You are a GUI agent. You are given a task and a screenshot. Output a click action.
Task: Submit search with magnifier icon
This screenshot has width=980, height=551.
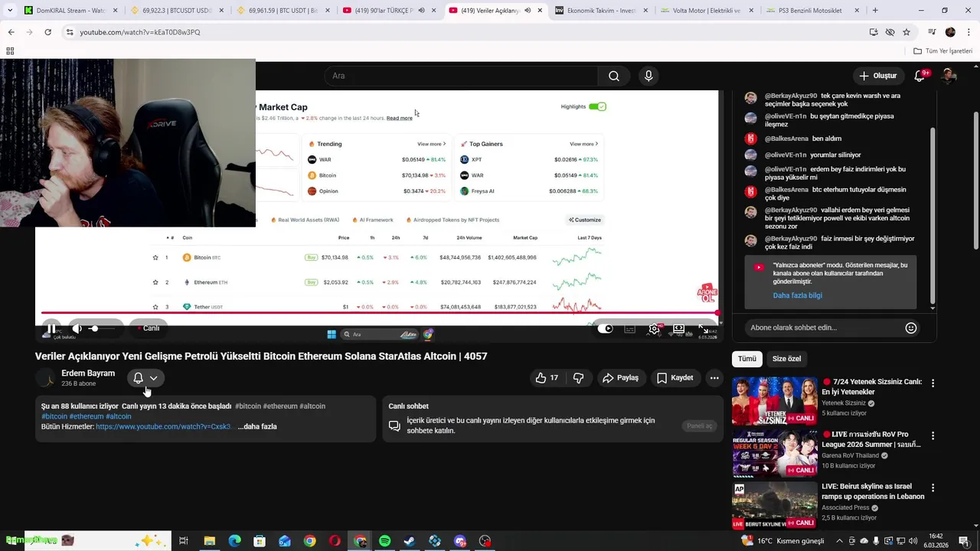pos(613,76)
